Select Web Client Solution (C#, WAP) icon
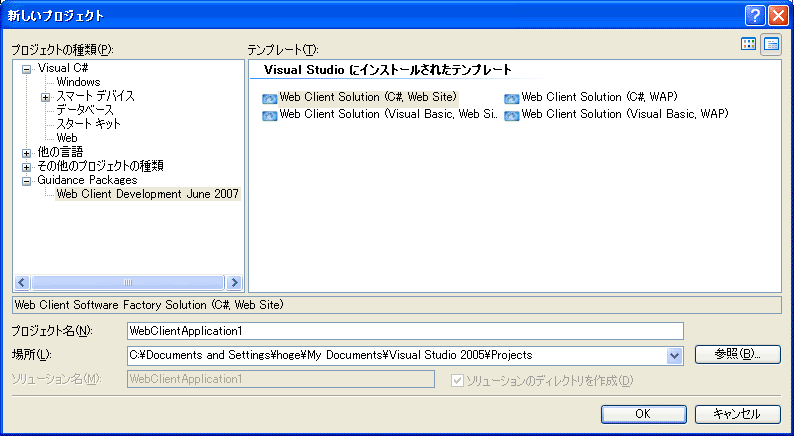Image resolution: width=794 pixels, height=436 pixels. pos(512,98)
